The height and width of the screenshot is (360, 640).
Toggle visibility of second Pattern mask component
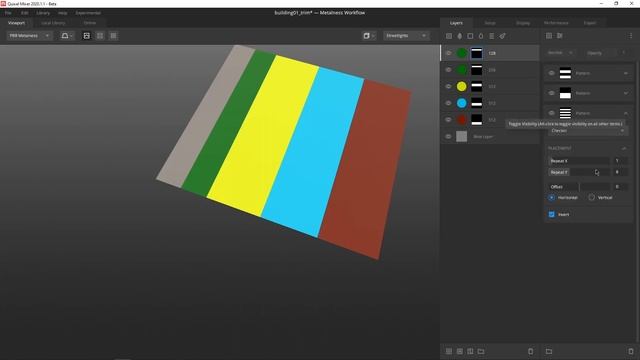pyautogui.click(x=551, y=93)
